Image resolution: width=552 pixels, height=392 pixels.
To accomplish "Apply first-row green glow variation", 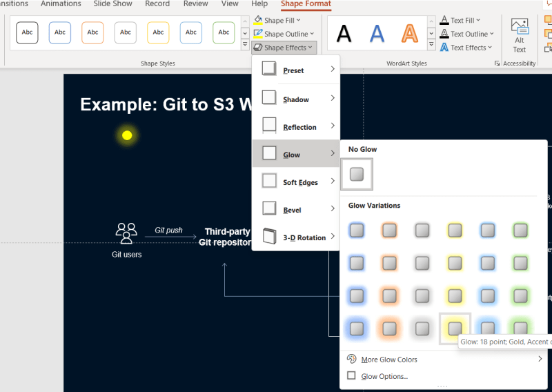I will click(x=520, y=231).
